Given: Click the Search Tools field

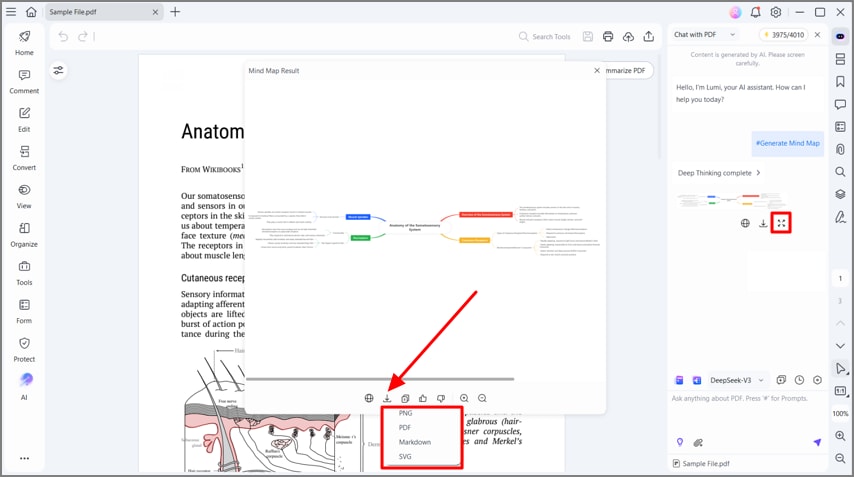Looking at the screenshot, I should coord(545,36).
